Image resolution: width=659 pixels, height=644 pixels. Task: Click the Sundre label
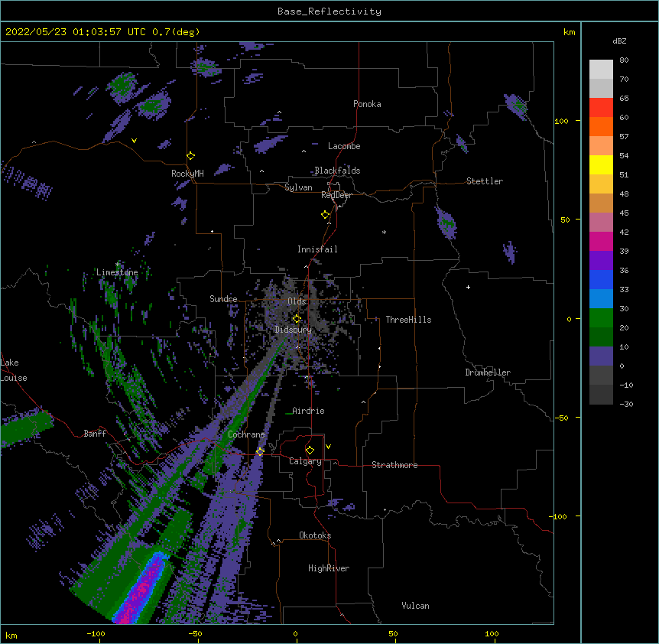[x=223, y=299]
